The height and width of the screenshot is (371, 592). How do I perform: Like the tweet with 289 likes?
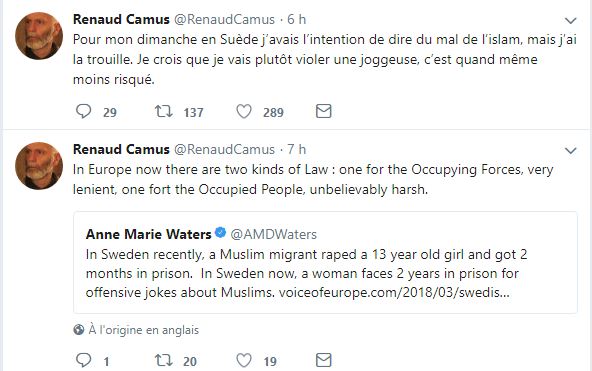[244, 111]
